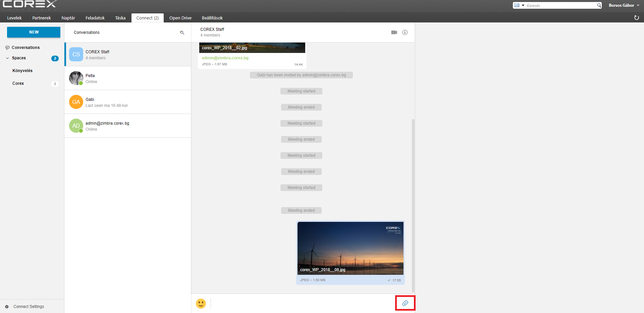Open the conversation info panel
Screen dimensions: 644x313
[405, 33]
